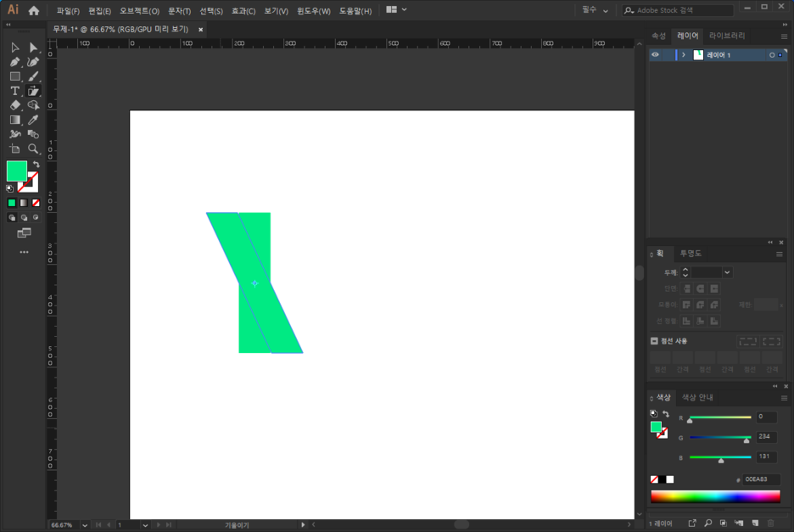Open status bar 기울이기 options arrow
794x532 pixels.
[303, 525]
